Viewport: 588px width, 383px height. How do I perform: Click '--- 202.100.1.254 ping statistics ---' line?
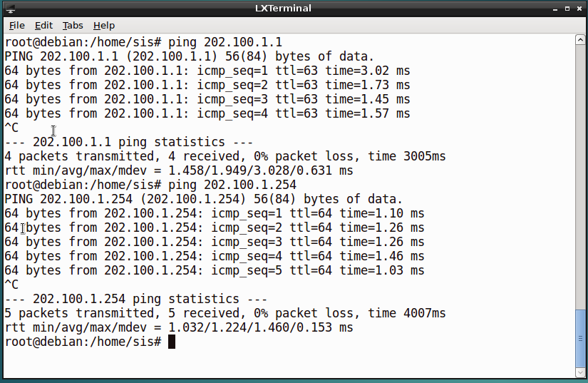136,299
